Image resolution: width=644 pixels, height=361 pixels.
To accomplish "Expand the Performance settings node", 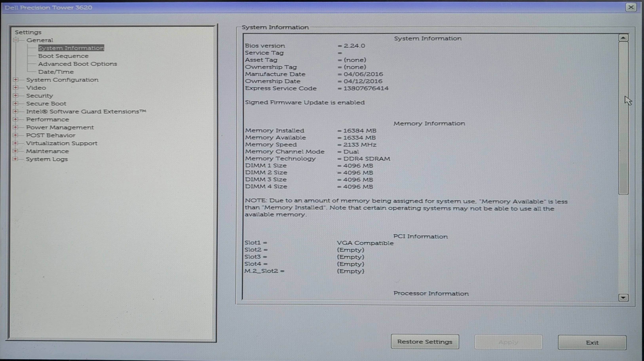I will [x=15, y=119].
